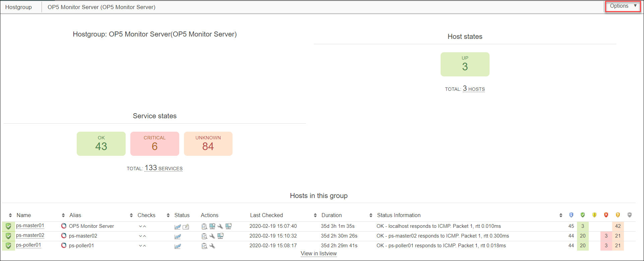
Task: Open the ps-master02 host link
Action: [30, 236]
